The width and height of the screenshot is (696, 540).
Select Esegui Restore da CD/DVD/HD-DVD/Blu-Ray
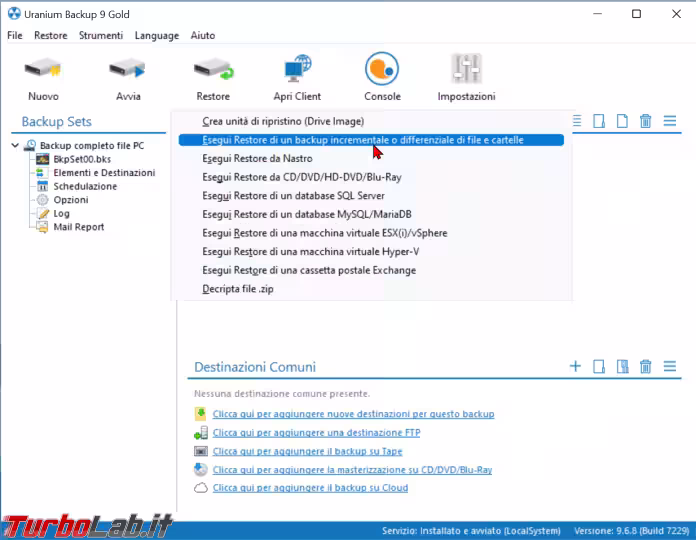point(371,177)
